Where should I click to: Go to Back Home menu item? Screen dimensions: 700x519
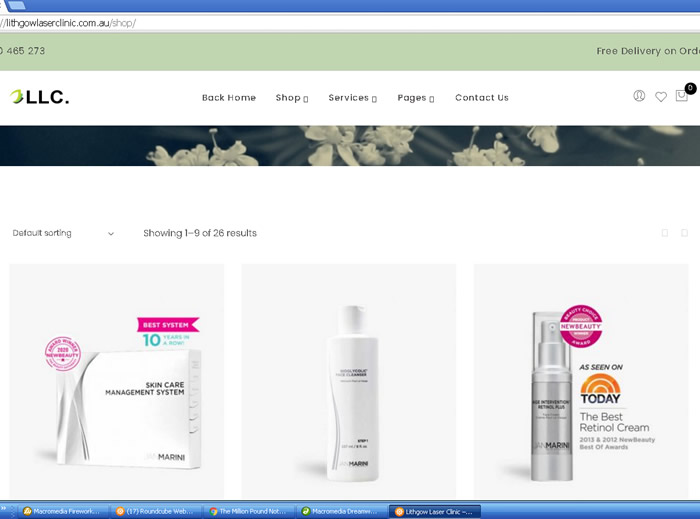click(229, 98)
